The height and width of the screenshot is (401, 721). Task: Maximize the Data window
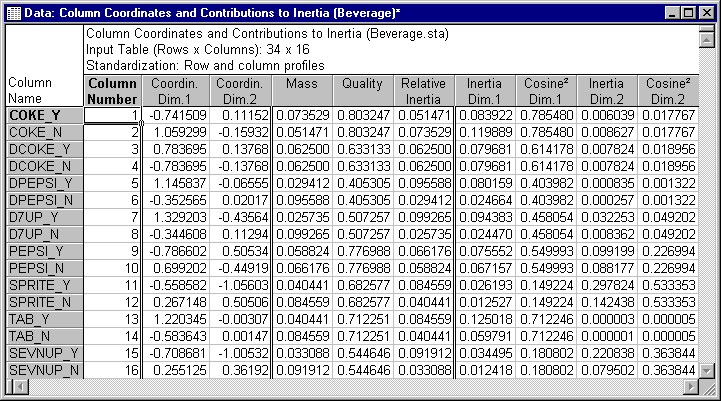(x=687, y=12)
